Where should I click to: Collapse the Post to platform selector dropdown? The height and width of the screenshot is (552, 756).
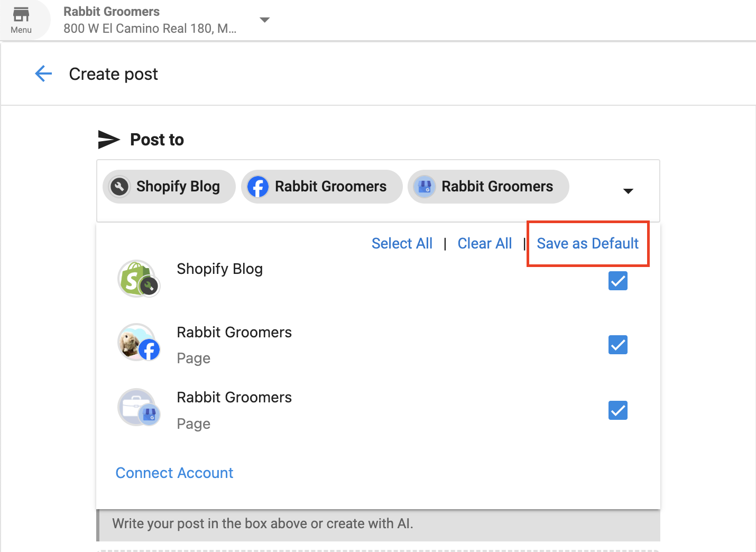(x=628, y=191)
